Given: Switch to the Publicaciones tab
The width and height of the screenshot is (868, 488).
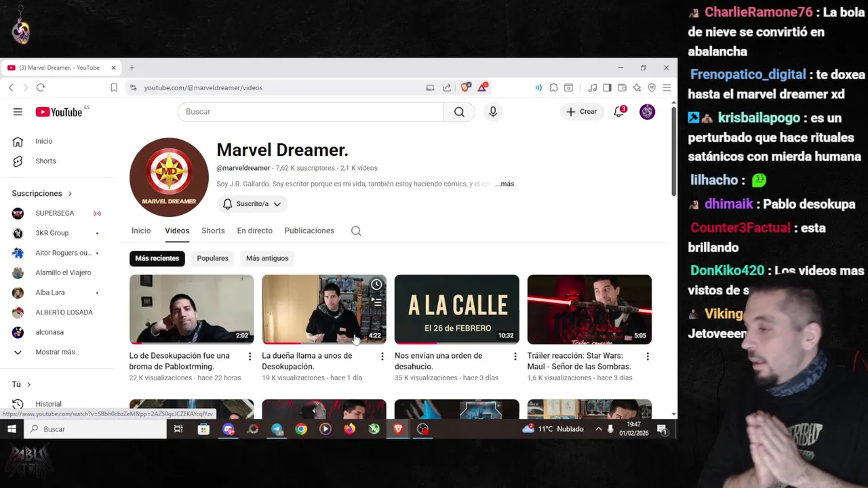Looking at the screenshot, I should 309,231.
